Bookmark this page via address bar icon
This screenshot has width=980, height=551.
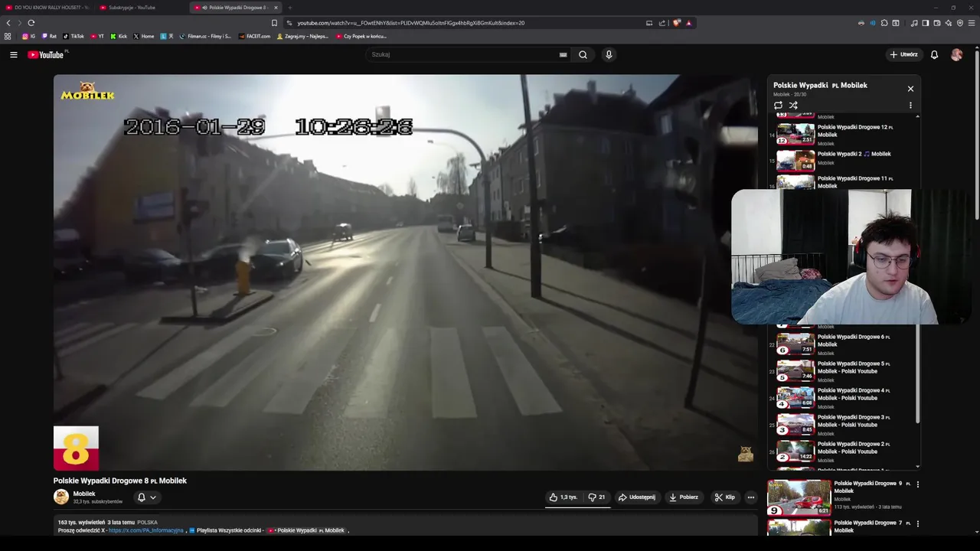coord(275,23)
